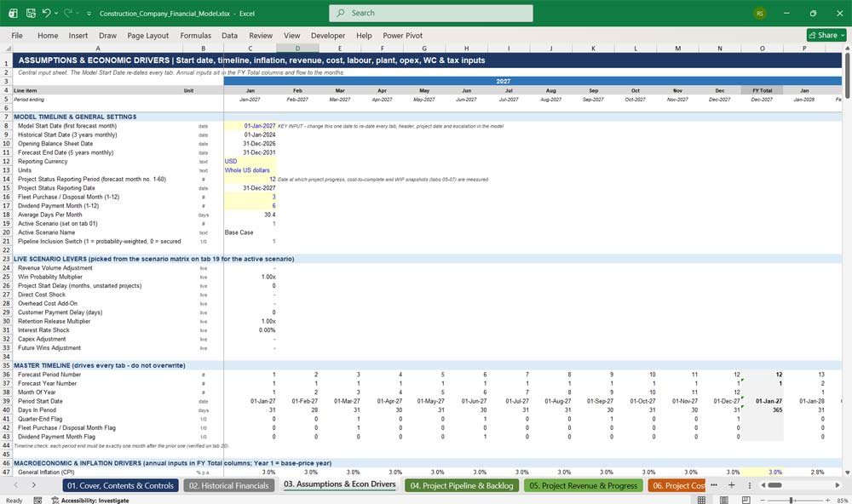
Task: Open the Undo history dropdown arrow
Action: (56, 14)
